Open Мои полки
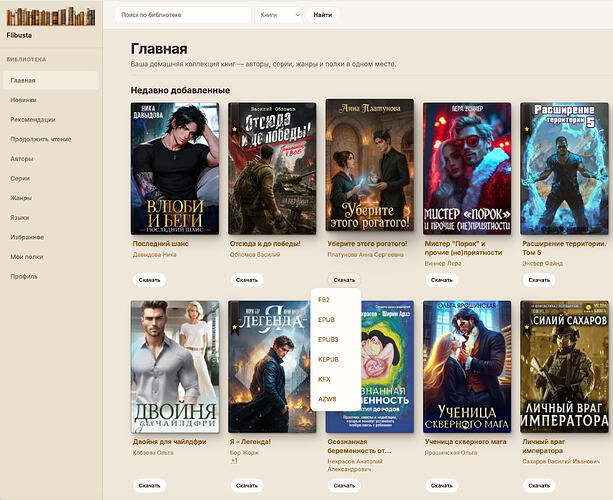This screenshot has height=500, width=613. (51, 256)
